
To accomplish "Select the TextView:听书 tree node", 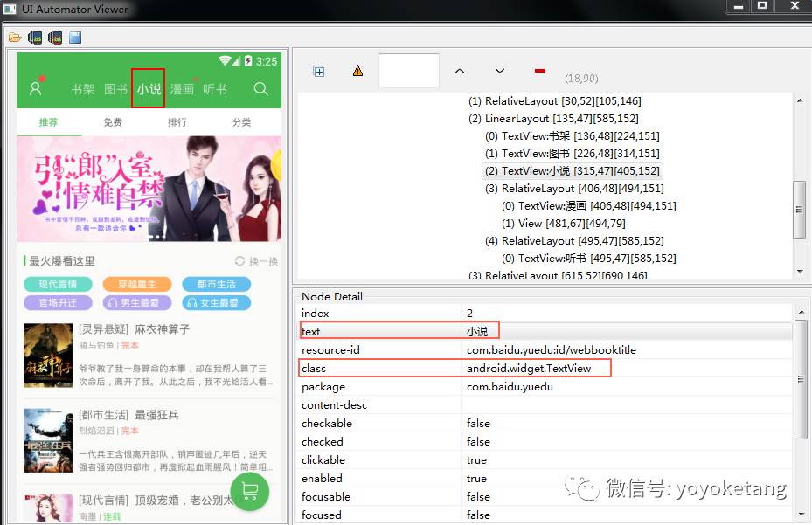I will 589,258.
